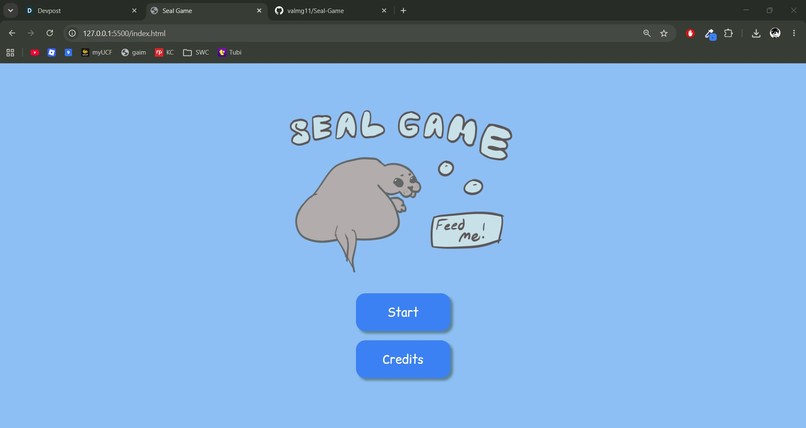Open the Credits screen
This screenshot has height=428, width=806.
[404, 360]
